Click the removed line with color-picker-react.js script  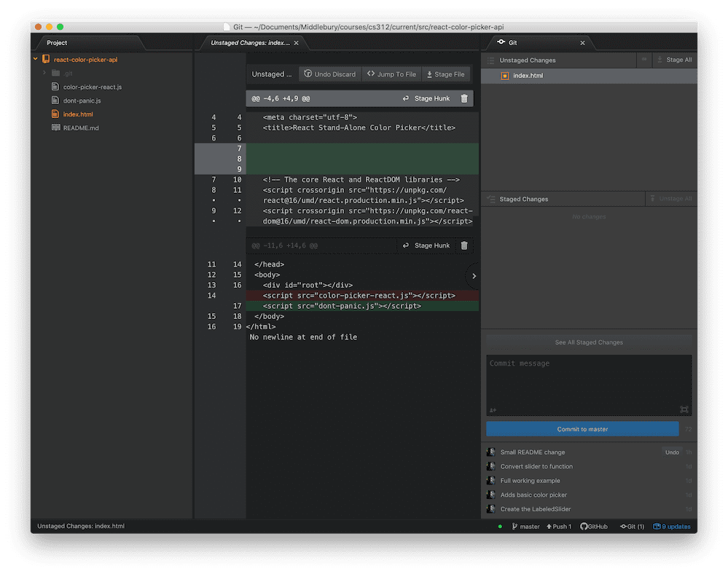click(362, 296)
